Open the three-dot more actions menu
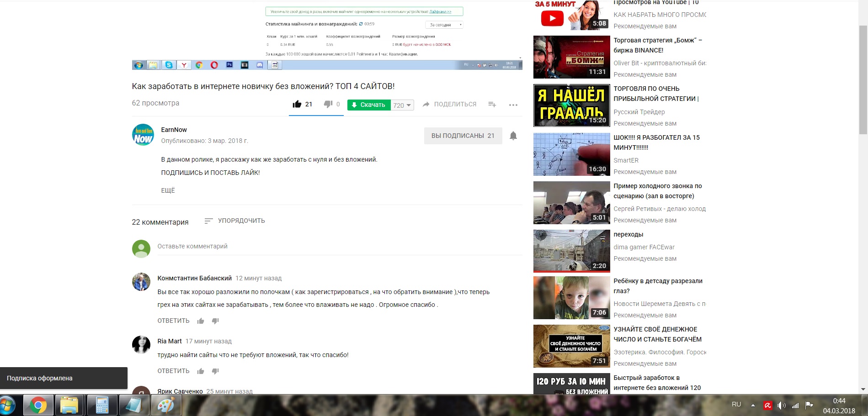Viewport: 868px width, 416px height. click(x=513, y=105)
